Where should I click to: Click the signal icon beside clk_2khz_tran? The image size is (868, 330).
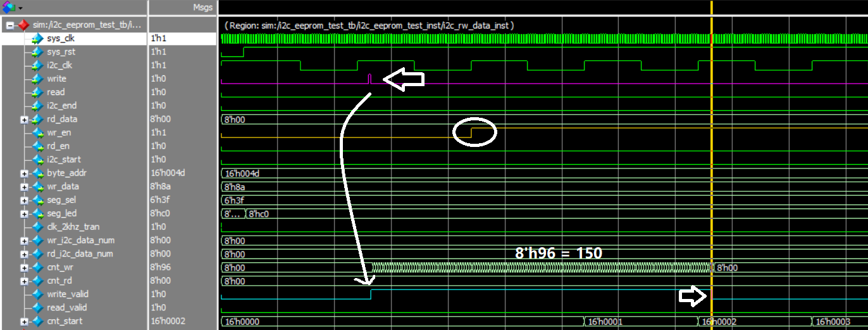pyautogui.click(x=37, y=227)
